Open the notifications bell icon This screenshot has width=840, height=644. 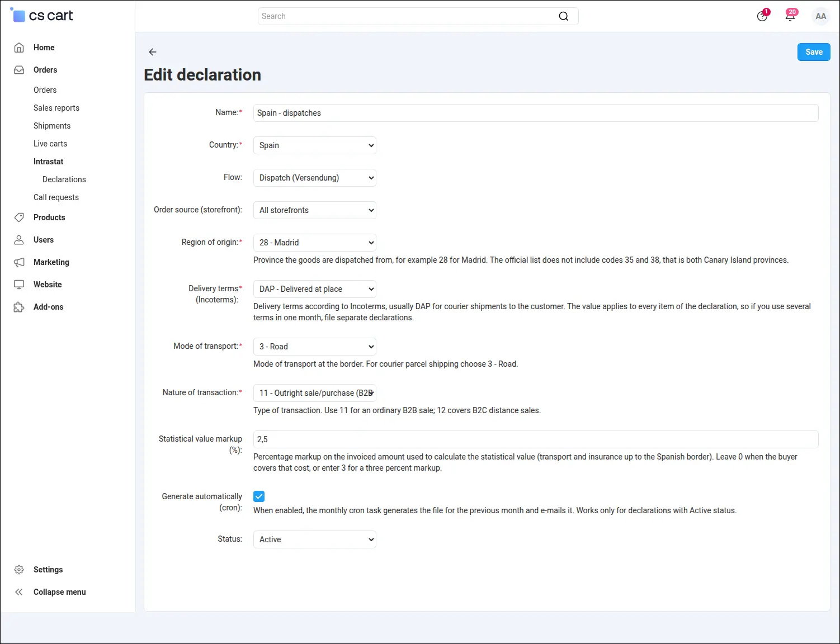click(x=790, y=16)
